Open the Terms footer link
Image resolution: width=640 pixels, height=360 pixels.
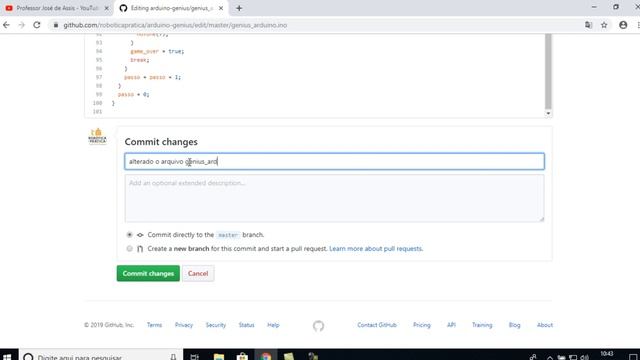[154, 325]
